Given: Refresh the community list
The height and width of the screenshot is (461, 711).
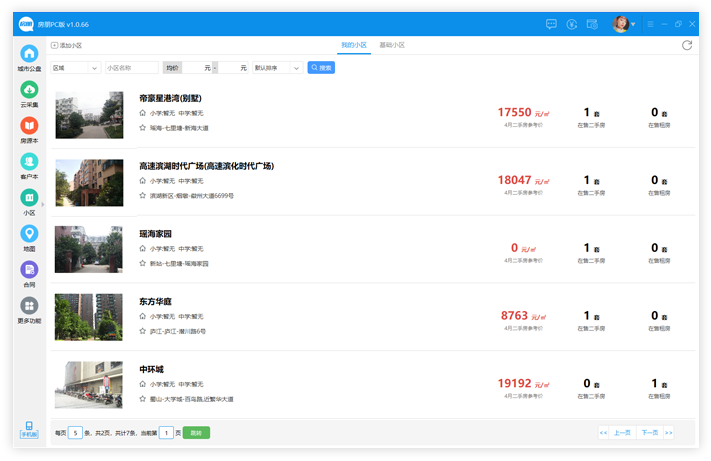Looking at the screenshot, I should (687, 45).
